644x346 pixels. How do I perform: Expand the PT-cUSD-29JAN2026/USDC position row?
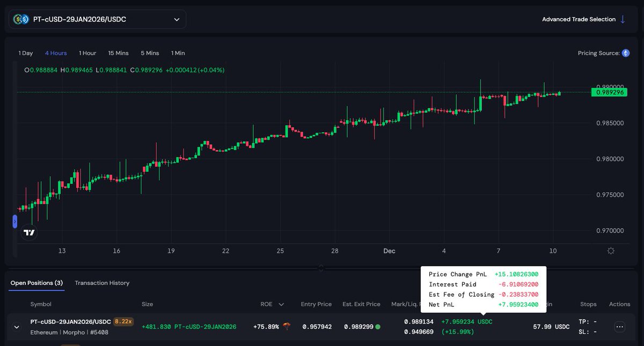point(16,327)
